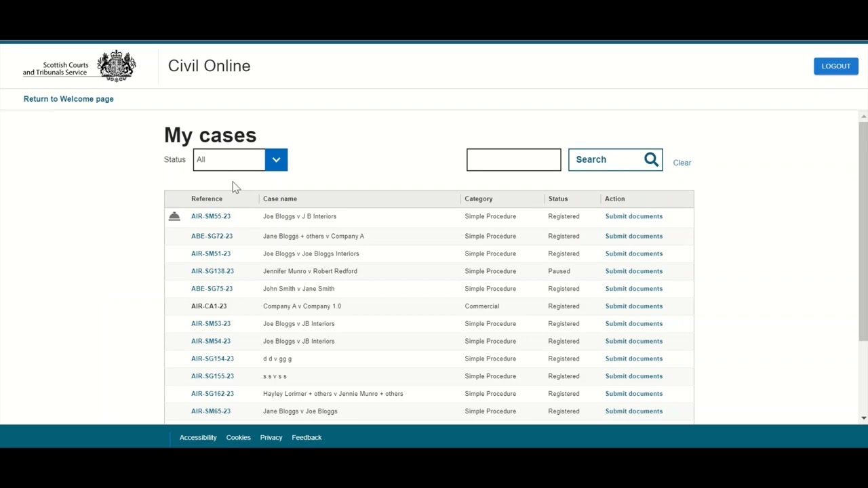Submit documents for AIR-SM51-23
The width and height of the screenshot is (868, 488).
point(634,253)
